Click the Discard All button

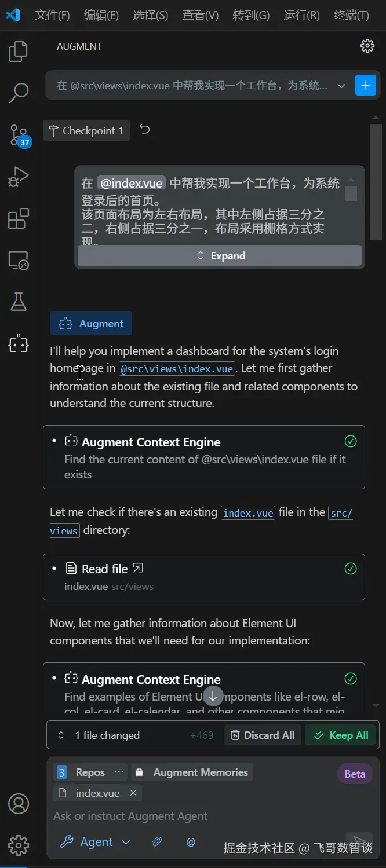point(263,735)
